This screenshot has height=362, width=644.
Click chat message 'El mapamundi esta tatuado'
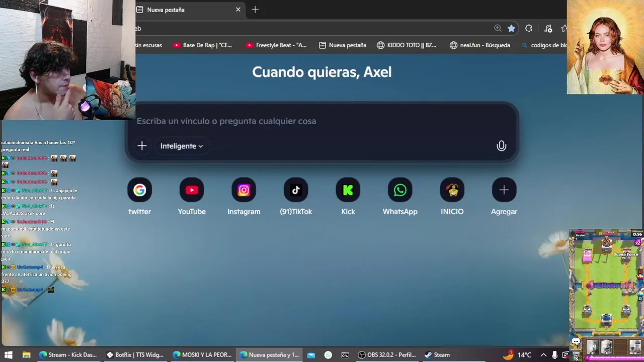pos(36,228)
